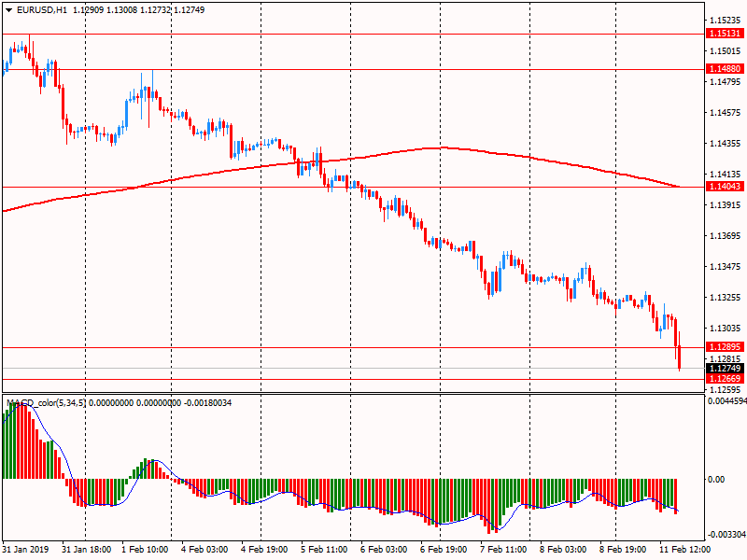Click the 1.13255 price scale value

pos(726,297)
